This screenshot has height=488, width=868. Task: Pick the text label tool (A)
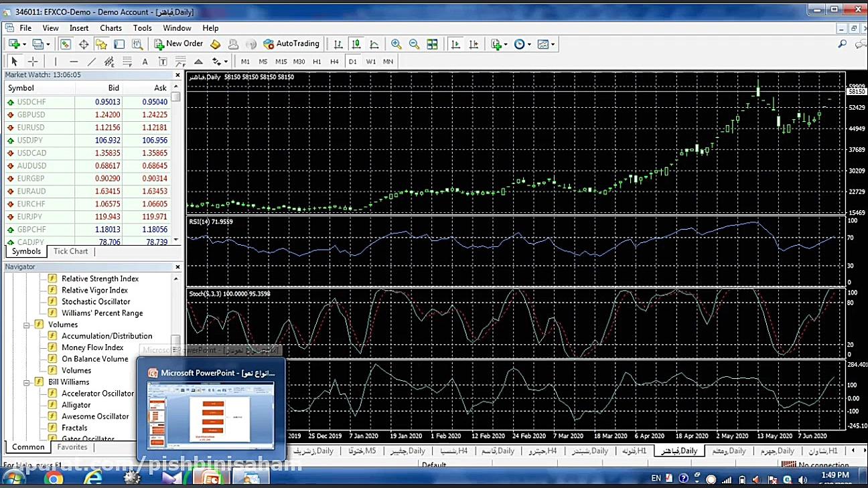click(x=145, y=62)
